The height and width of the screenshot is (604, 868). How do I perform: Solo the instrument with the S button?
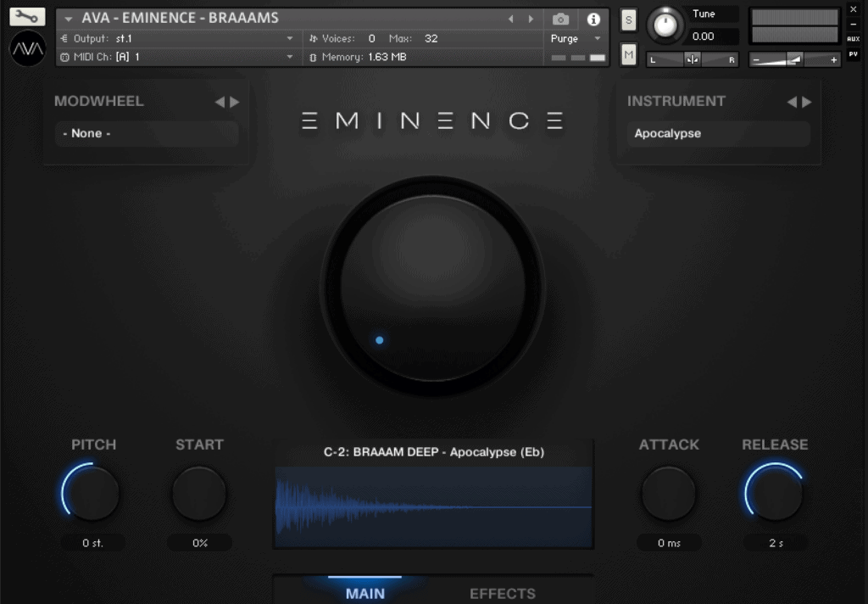[628, 20]
